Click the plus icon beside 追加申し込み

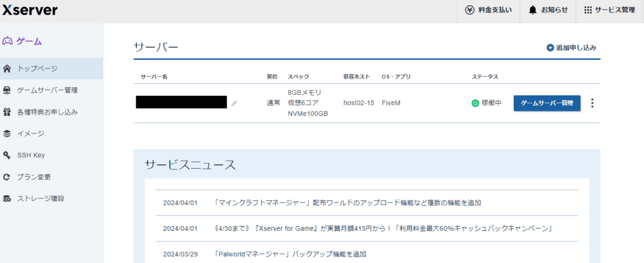tap(550, 48)
